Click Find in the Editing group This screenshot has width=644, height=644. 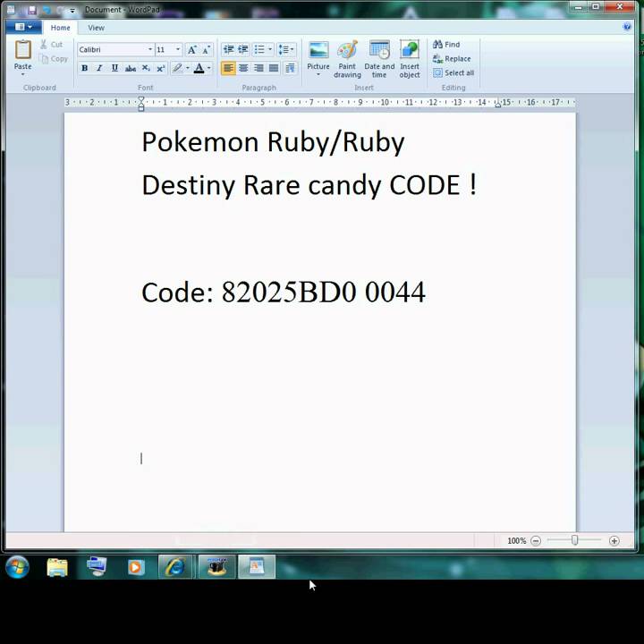coord(446,45)
